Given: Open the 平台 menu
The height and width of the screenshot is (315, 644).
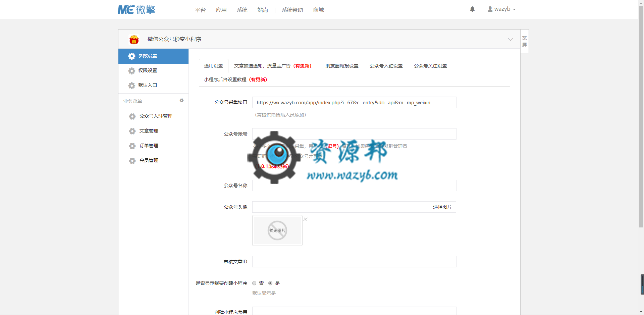Looking at the screenshot, I should 200,10.
